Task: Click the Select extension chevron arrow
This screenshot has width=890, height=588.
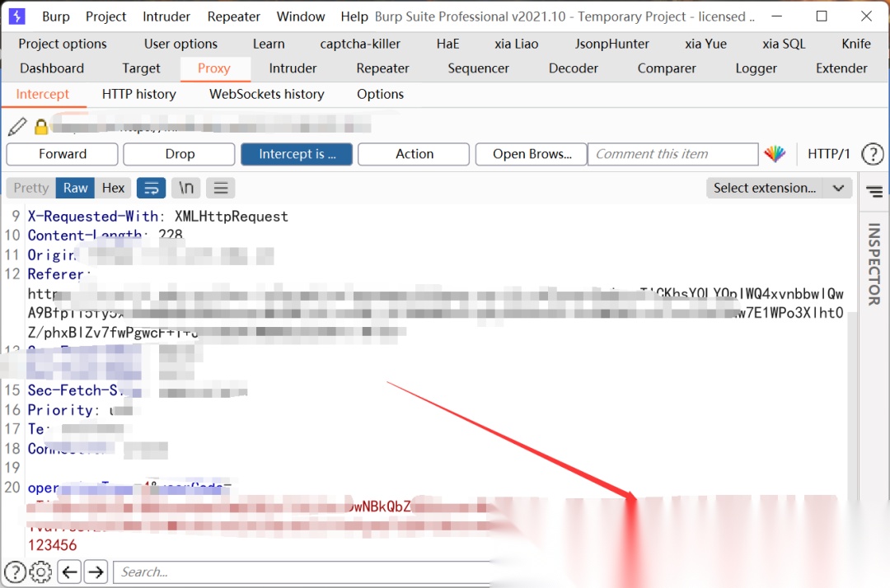Action: click(838, 188)
